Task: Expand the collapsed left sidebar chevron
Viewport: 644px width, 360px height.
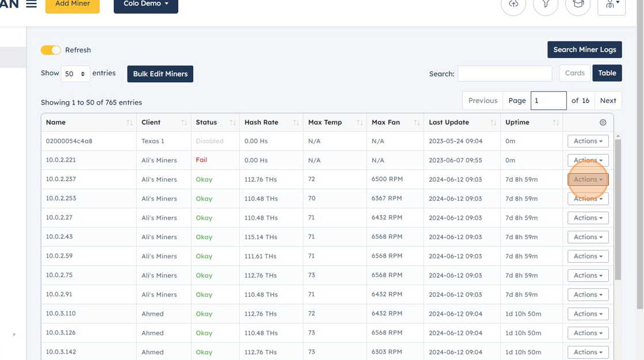Action: (x=14, y=334)
